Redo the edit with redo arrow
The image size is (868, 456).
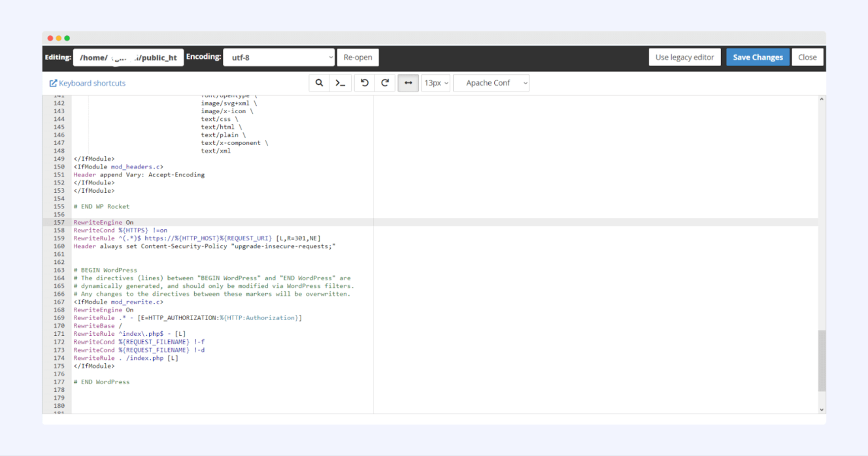click(x=385, y=83)
